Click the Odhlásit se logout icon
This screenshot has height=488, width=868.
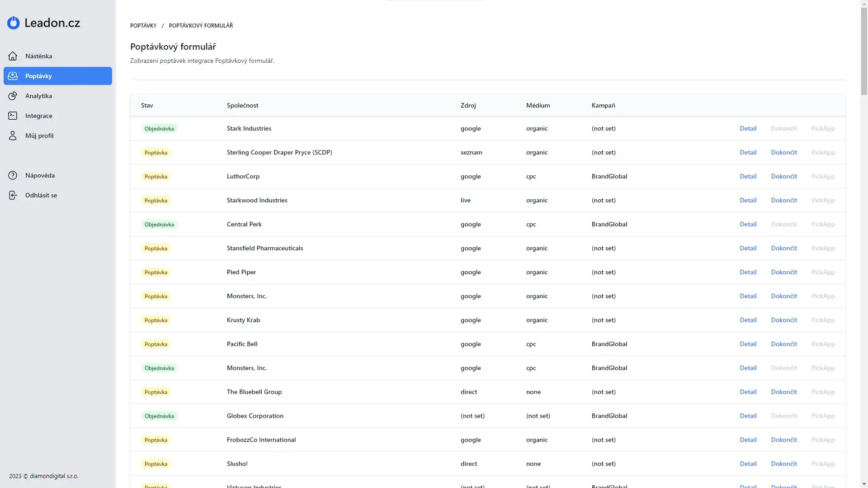13,195
